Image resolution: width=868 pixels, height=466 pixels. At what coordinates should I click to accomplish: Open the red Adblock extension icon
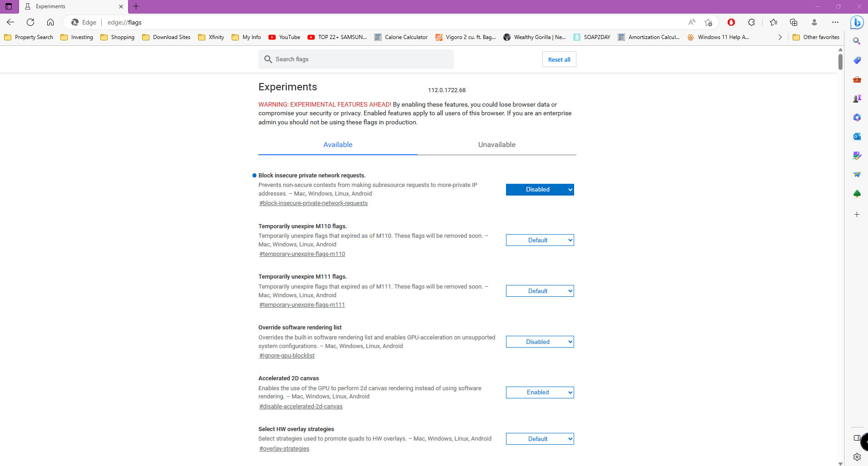(731, 22)
